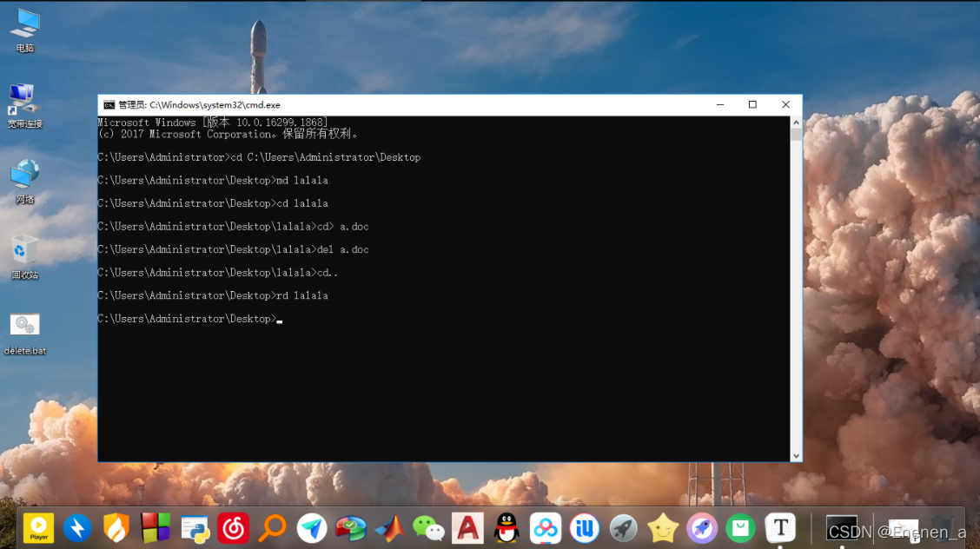
Task: Click the orange magnifier search icon
Action: [273, 527]
